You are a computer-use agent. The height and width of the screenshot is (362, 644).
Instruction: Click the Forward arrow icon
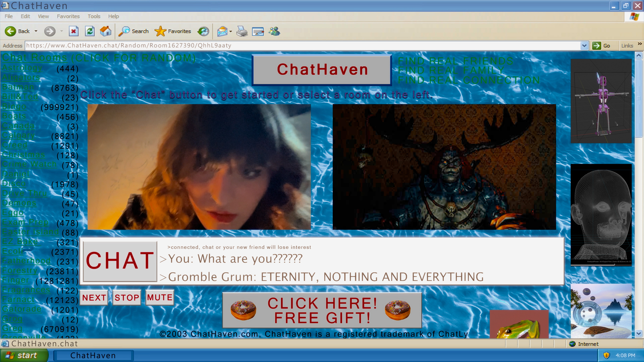(49, 31)
